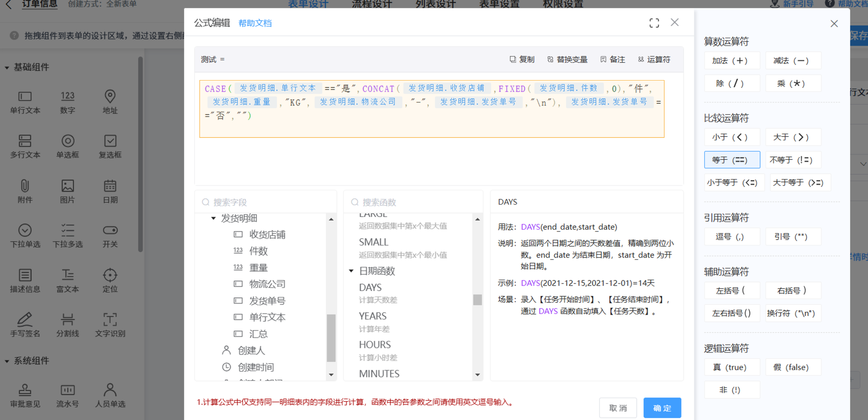Select the 发货单号 field in tree
The height and width of the screenshot is (420, 868).
click(x=267, y=301)
